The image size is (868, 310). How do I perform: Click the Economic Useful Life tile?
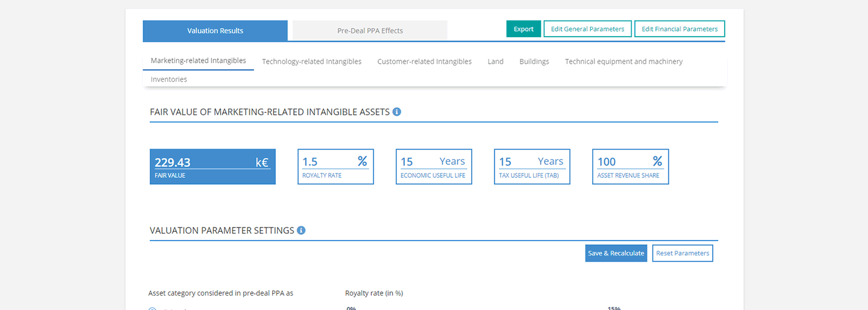pyautogui.click(x=433, y=167)
